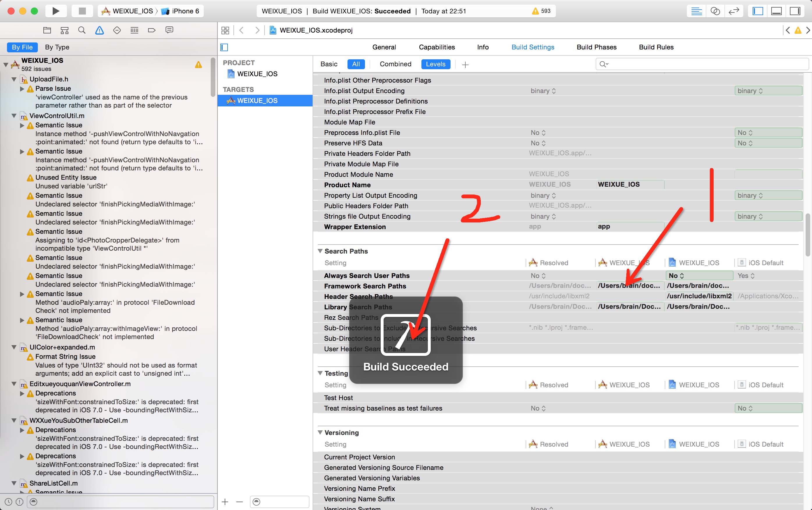
Task: Jump to next issue arrow
Action: [808, 30]
